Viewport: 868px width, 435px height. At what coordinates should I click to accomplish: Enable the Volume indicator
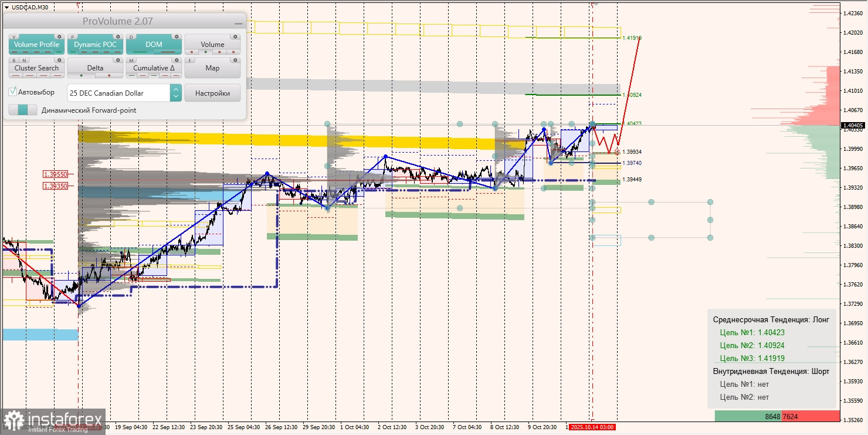[x=212, y=45]
